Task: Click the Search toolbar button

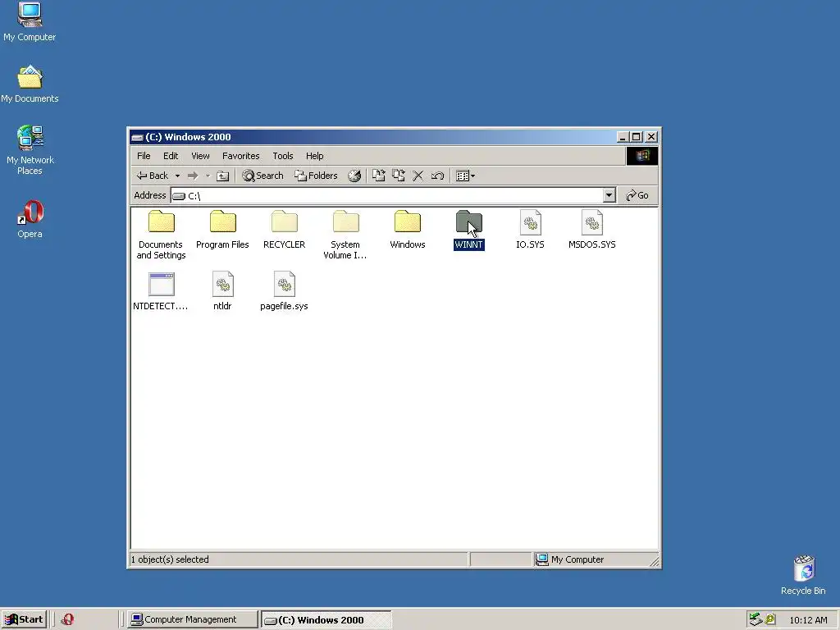Action: pos(262,176)
